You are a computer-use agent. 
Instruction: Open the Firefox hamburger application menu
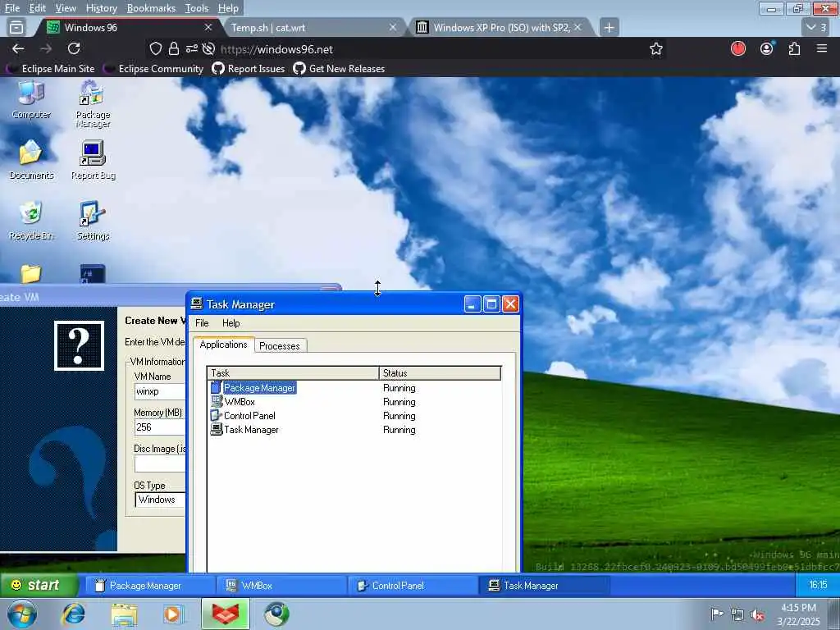(x=822, y=48)
